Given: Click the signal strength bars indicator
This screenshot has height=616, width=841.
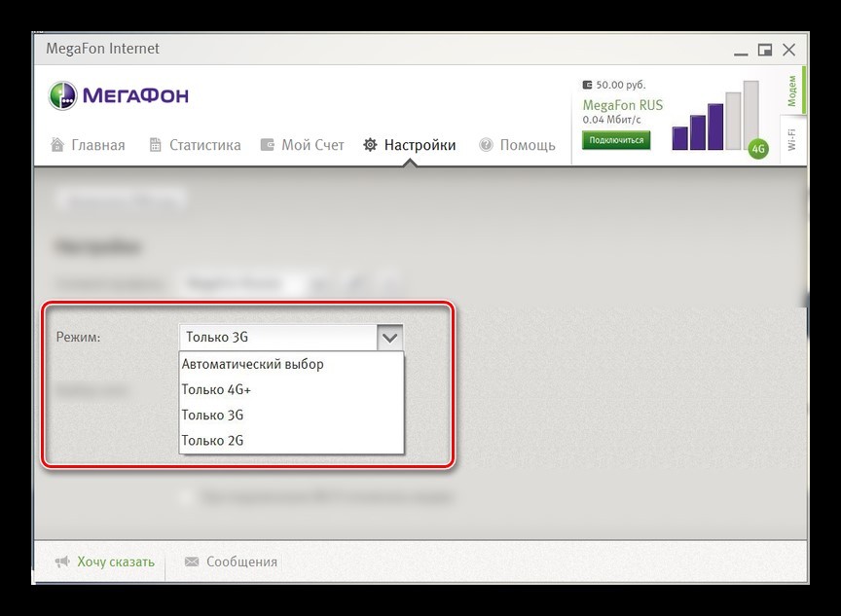Looking at the screenshot, I should 715,115.
